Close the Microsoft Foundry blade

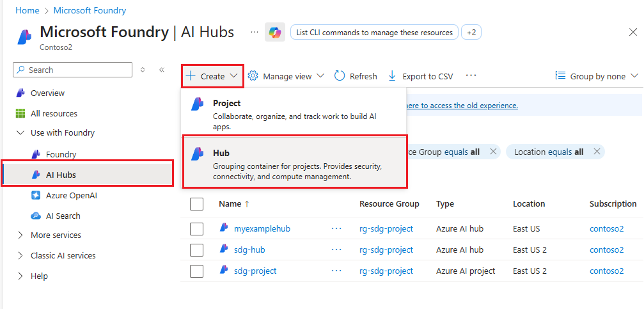633,33
